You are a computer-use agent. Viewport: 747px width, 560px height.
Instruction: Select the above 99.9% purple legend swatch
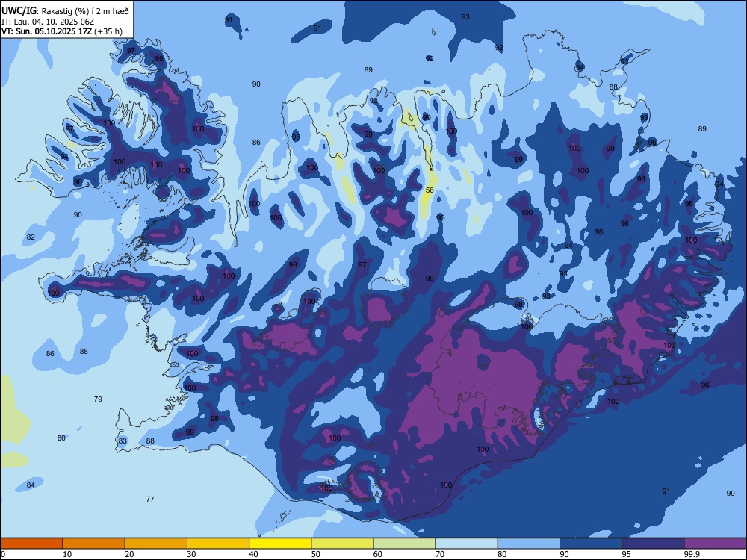715,544
